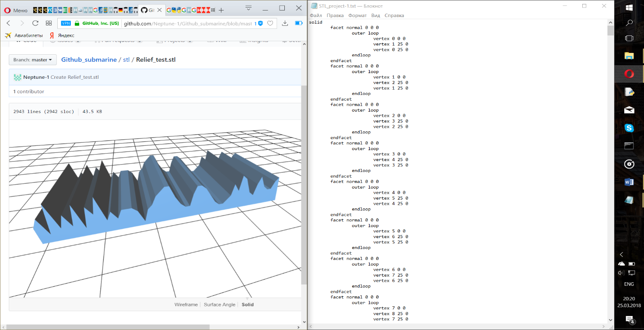Open the Github_submarine repository link
The image size is (644, 330).
coord(89,60)
